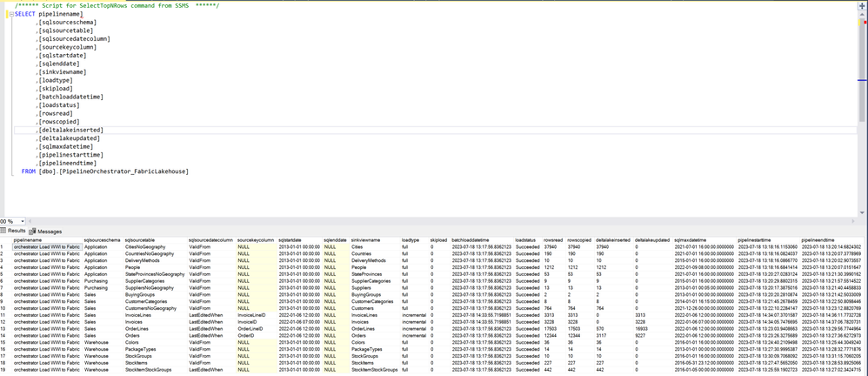
Task: Click the Results grid icon
Action: [x=3, y=231]
